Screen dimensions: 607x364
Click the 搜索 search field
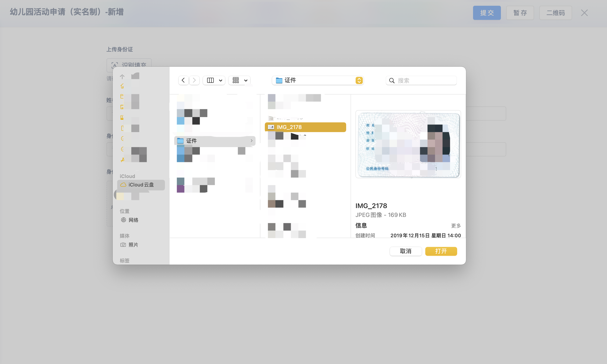pyautogui.click(x=421, y=80)
